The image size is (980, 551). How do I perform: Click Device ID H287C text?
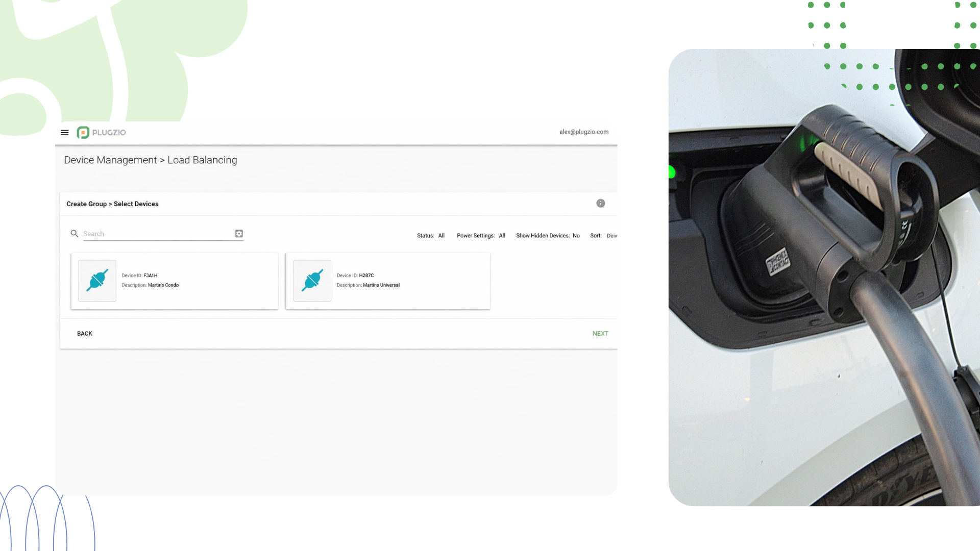tap(366, 275)
